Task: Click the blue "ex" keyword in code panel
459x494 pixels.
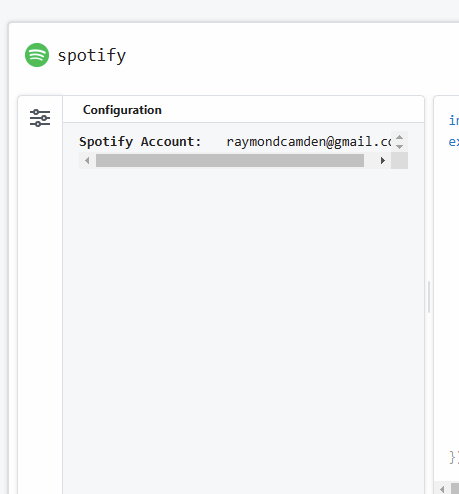Action: tap(454, 142)
